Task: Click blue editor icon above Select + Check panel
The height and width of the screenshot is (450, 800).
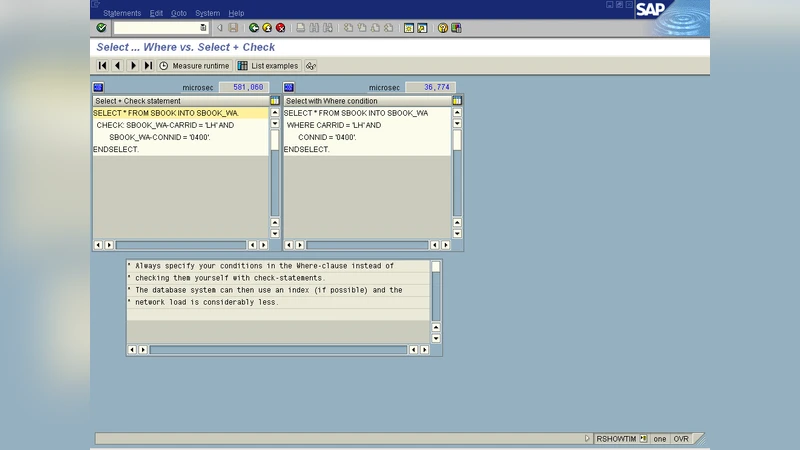Action: pos(98,88)
